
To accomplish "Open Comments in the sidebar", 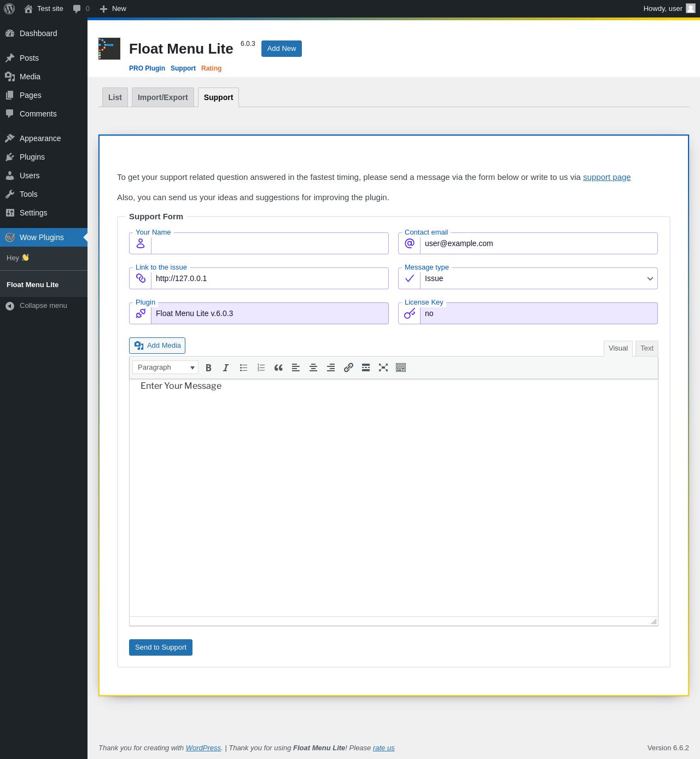I will pos(44,114).
